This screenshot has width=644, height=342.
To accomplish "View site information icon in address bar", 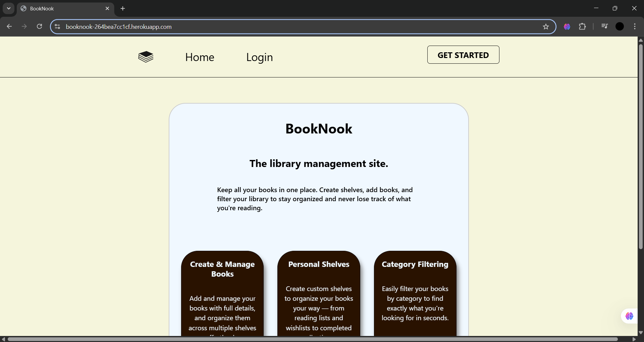I will [x=57, y=27].
